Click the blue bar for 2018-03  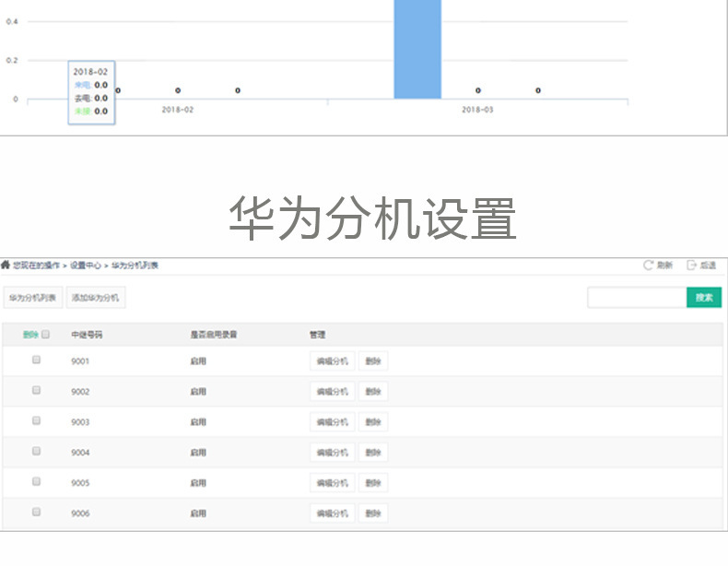pos(417,49)
